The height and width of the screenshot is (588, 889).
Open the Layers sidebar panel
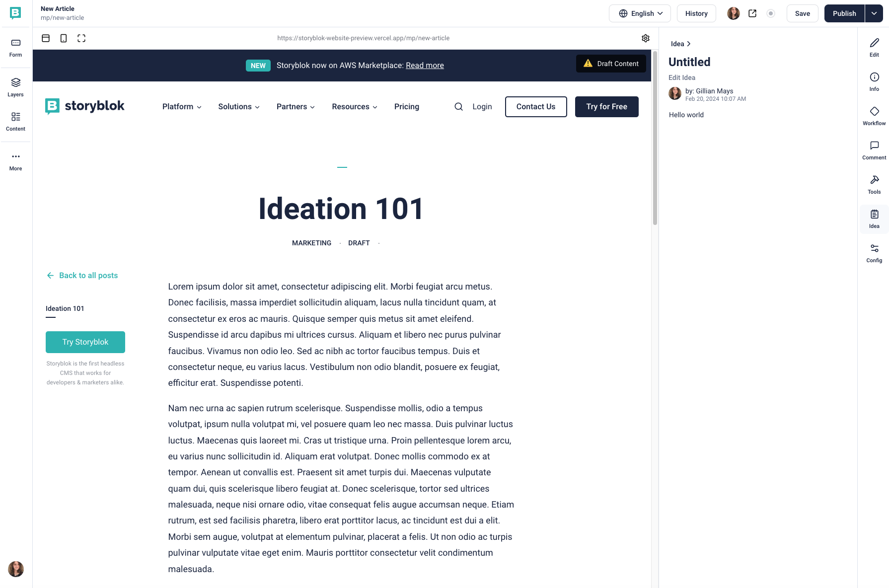coord(15,87)
